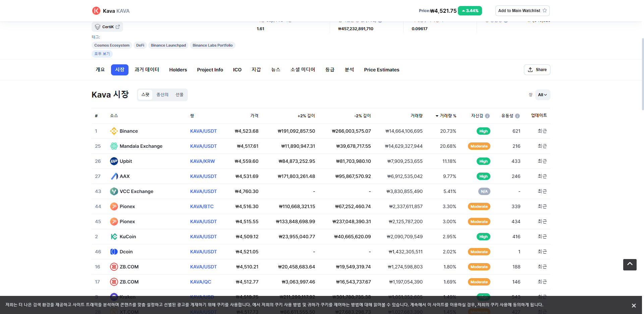Click the AAX exchange logo
This screenshot has height=314, width=644.
point(114,176)
